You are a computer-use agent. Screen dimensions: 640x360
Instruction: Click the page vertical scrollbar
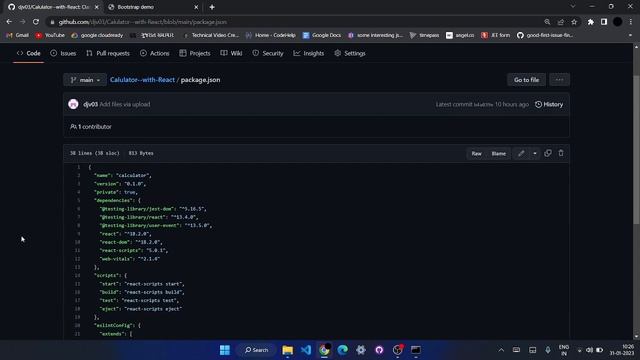636,149
